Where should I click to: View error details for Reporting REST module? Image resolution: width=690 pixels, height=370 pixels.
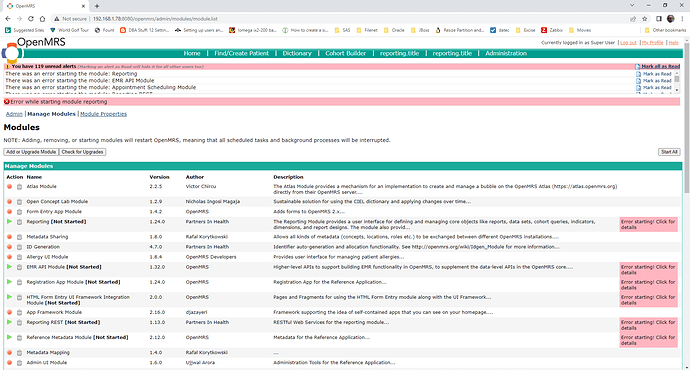coord(648,325)
